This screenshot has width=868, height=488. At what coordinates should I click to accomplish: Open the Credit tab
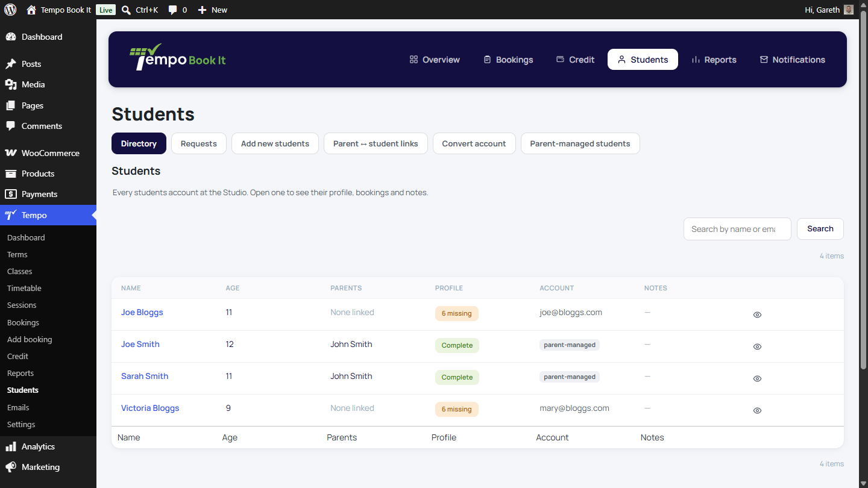pyautogui.click(x=575, y=60)
